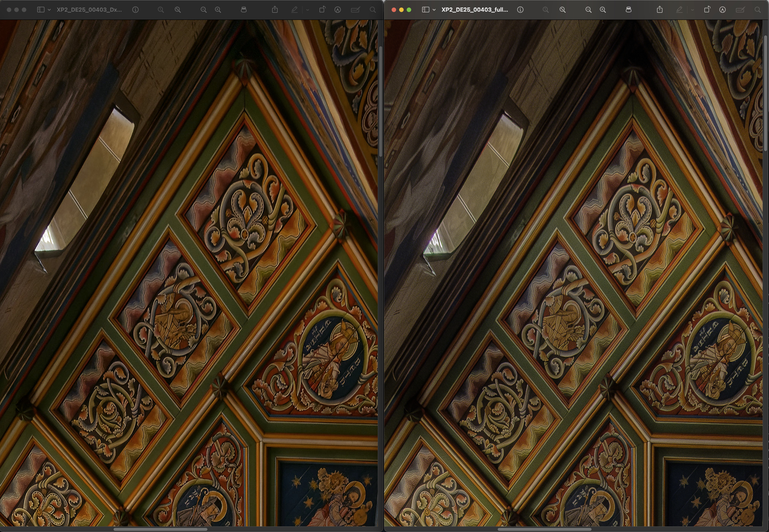Viewport: 769px width, 532px height.
Task: Open form filling tool in the Dx window
Action: 356,10
